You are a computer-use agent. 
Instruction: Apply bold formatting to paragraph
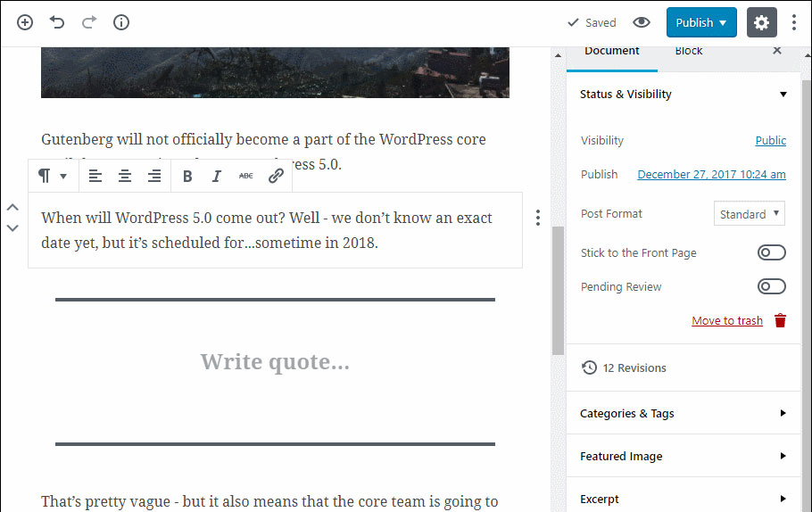[187, 177]
